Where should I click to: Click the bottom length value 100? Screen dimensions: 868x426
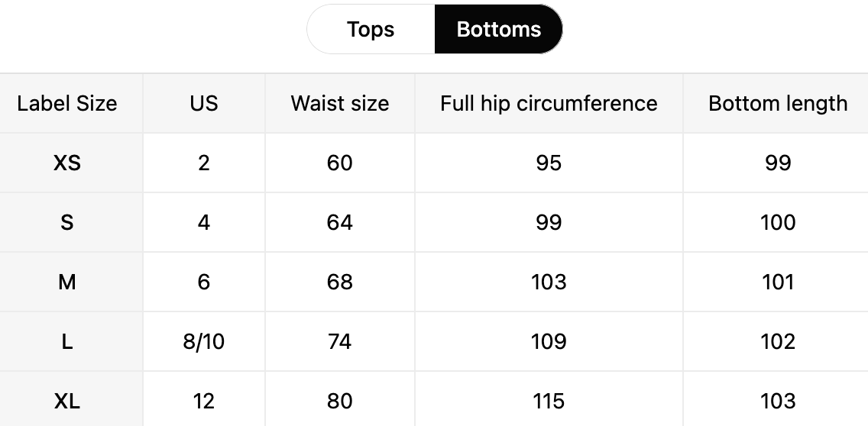(x=778, y=222)
